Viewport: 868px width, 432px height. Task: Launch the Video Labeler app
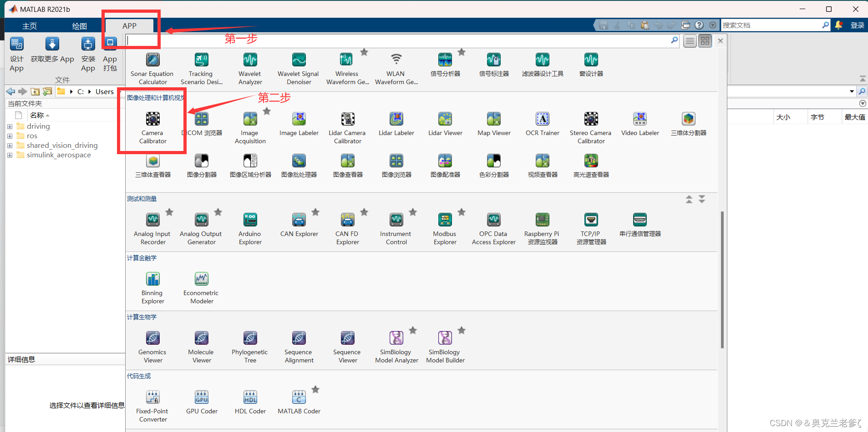tap(640, 124)
